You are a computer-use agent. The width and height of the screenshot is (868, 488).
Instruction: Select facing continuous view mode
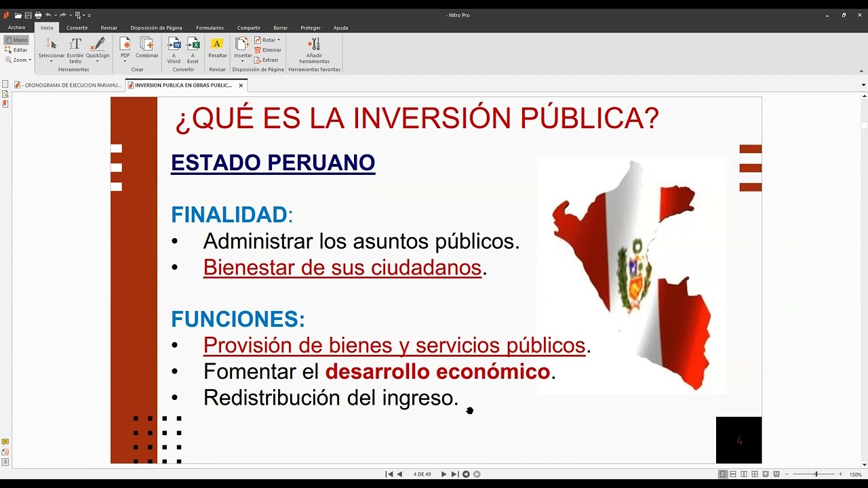tap(755, 474)
